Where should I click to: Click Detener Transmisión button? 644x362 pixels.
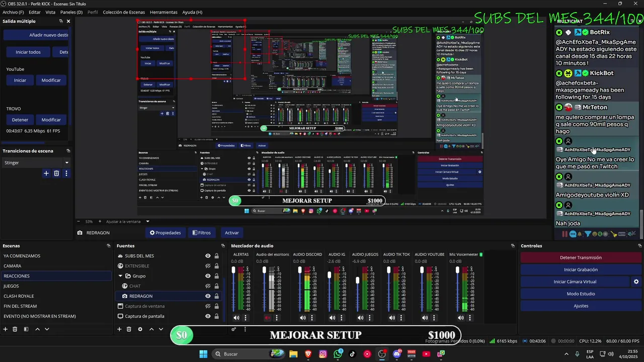tap(581, 257)
